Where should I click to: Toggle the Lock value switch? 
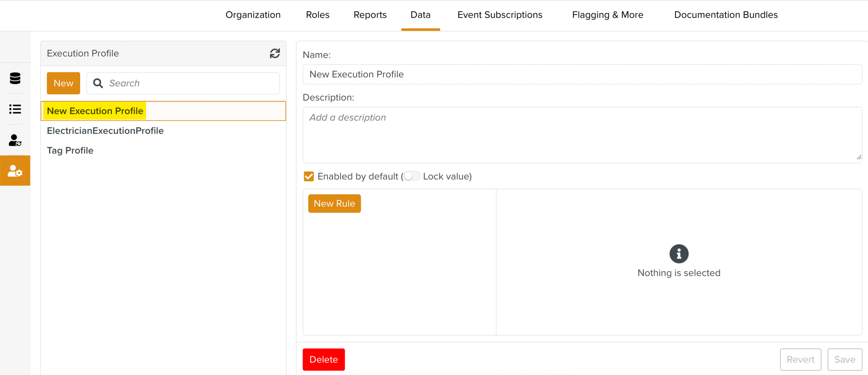pos(412,176)
